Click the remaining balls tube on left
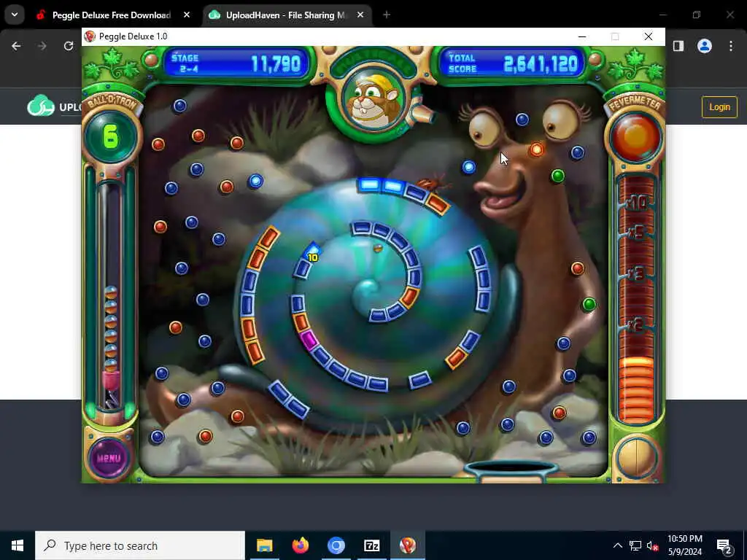The width and height of the screenshot is (747, 560). click(111, 295)
